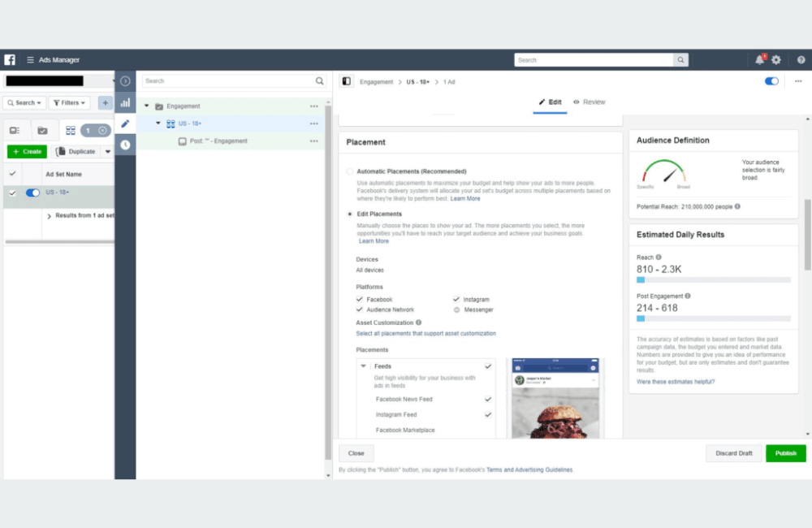Click US - 18+ in the breadcrumb

[418, 82]
